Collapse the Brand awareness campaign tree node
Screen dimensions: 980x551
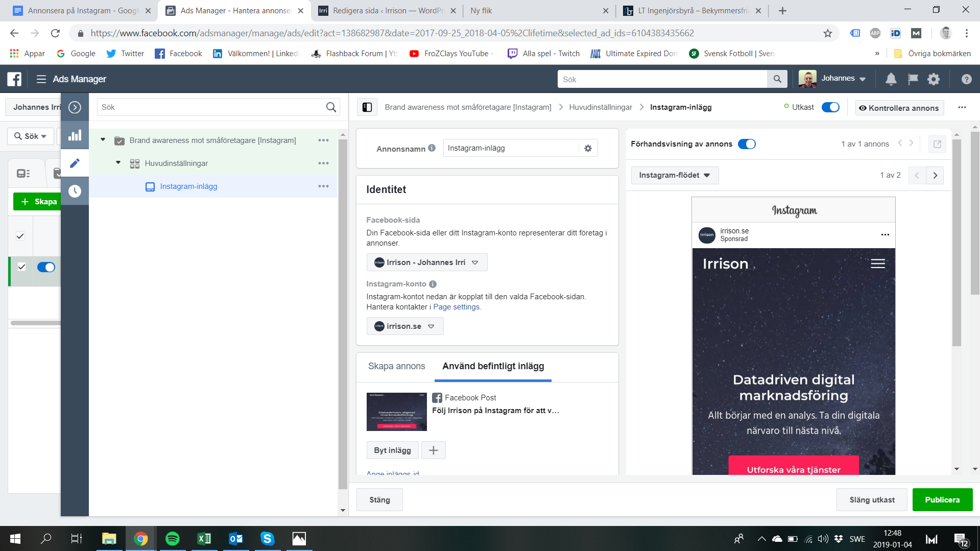[103, 140]
